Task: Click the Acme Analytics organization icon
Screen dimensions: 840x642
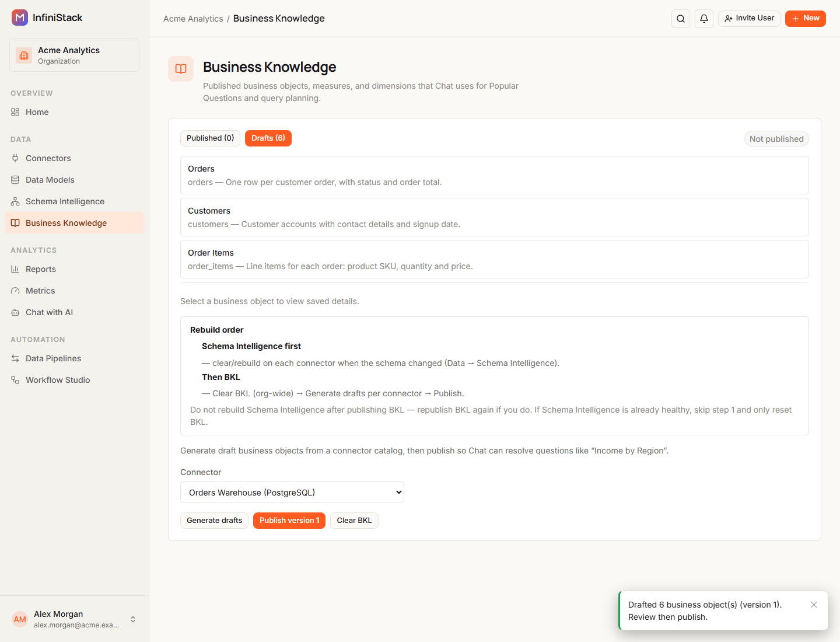Action: tap(24, 55)
